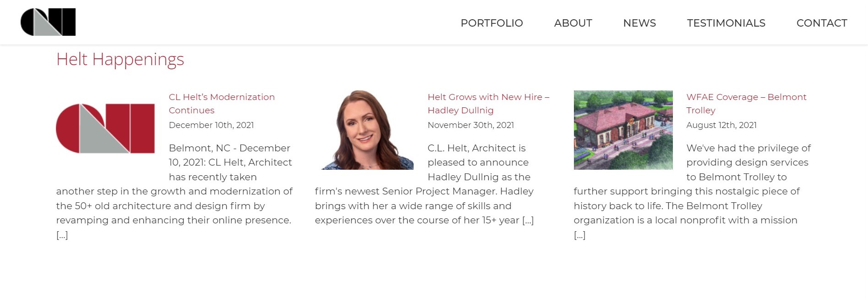Screen dimensions: 868x300
Task: Click the November 30th, 2021 date
Action: point(470,125)
